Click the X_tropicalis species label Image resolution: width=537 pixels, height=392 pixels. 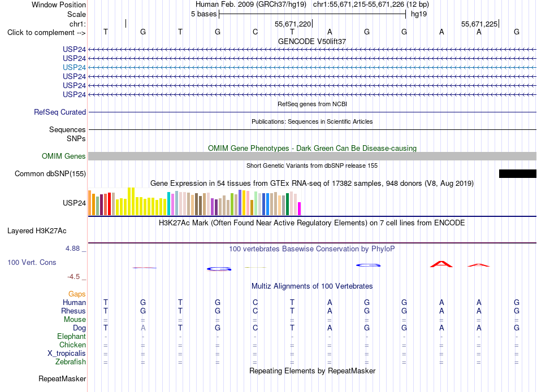point(67,354)
